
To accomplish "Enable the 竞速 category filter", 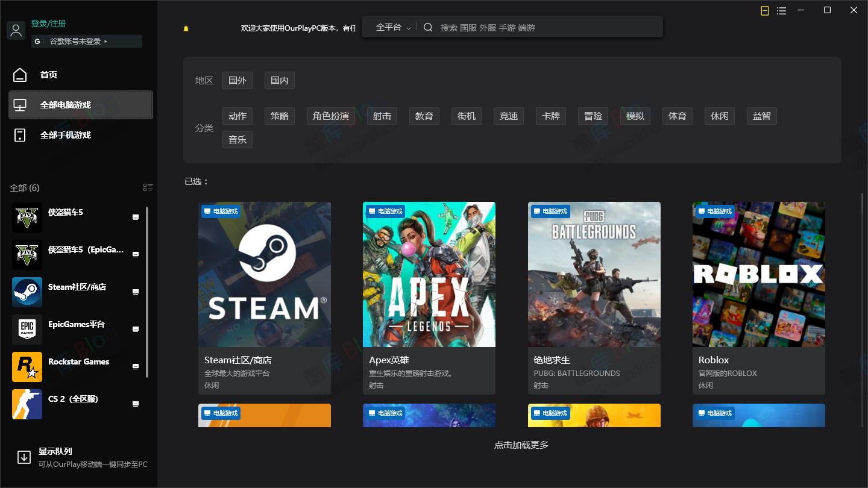I will (508, 116).
